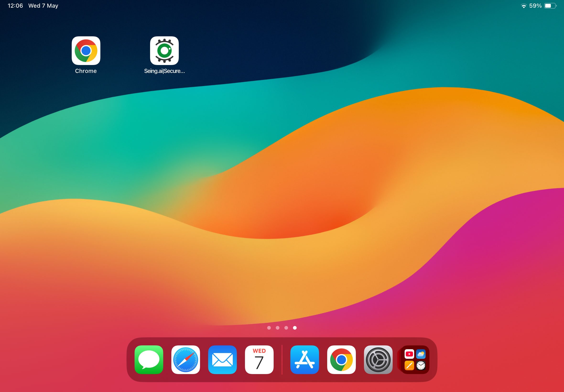Viewport: 564px width, 392px height.
Task: Select the second page indicator dot
Action: (277, 328)
